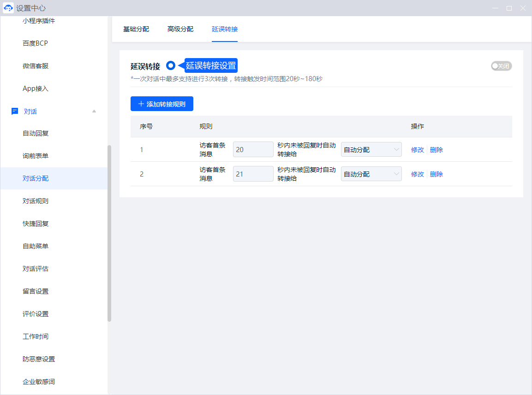532x395 pixels.
Task: Click 删除 for rule 1
Action: (436, 149)
